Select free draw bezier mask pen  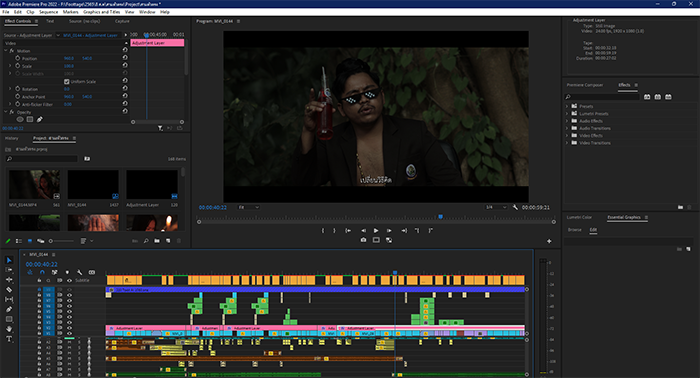40,119
